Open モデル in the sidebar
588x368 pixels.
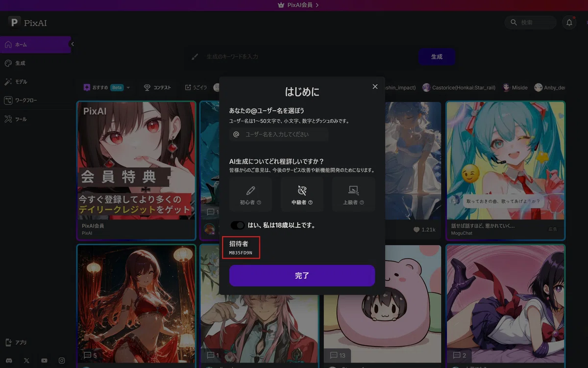tap(35, 82)
